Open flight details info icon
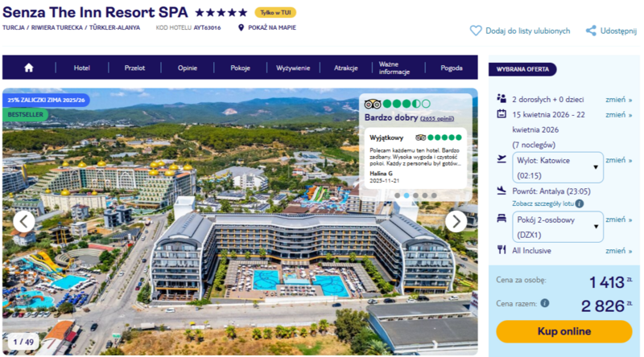The width and height of the screenshot is (644, 357). 579,203
